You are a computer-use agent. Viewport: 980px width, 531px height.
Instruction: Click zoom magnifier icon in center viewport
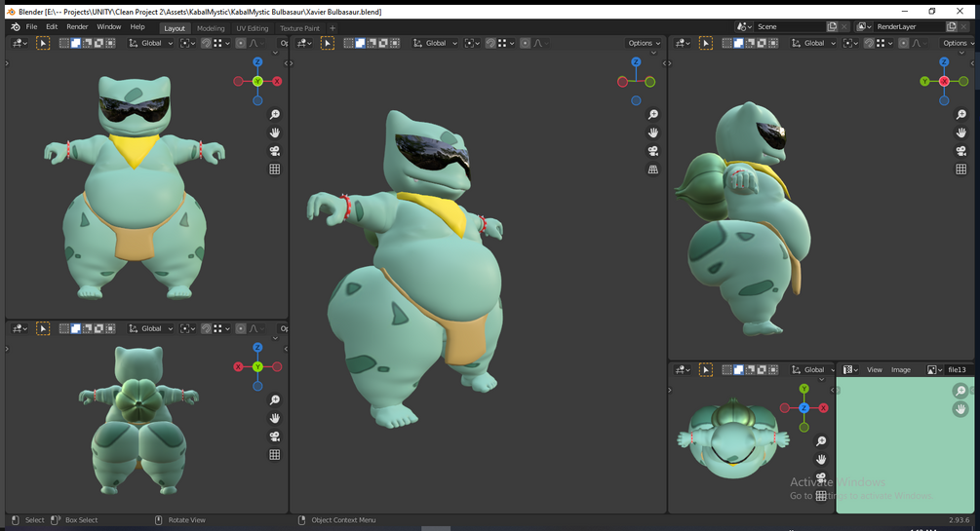653,114
